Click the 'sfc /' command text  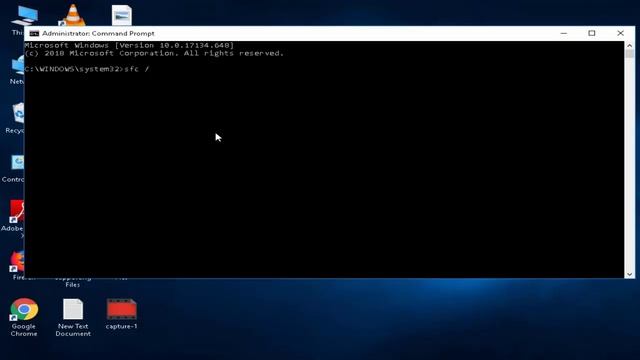(x=136, y=69)
